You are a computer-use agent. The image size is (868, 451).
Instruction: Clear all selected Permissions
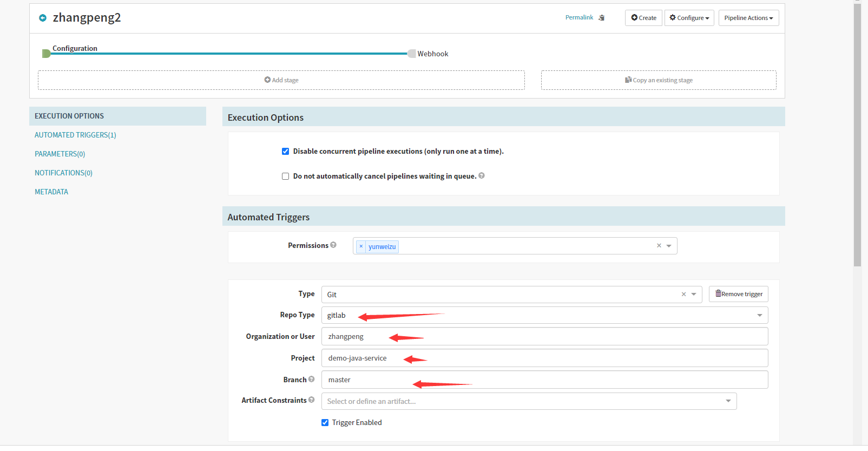pos(659,246)
